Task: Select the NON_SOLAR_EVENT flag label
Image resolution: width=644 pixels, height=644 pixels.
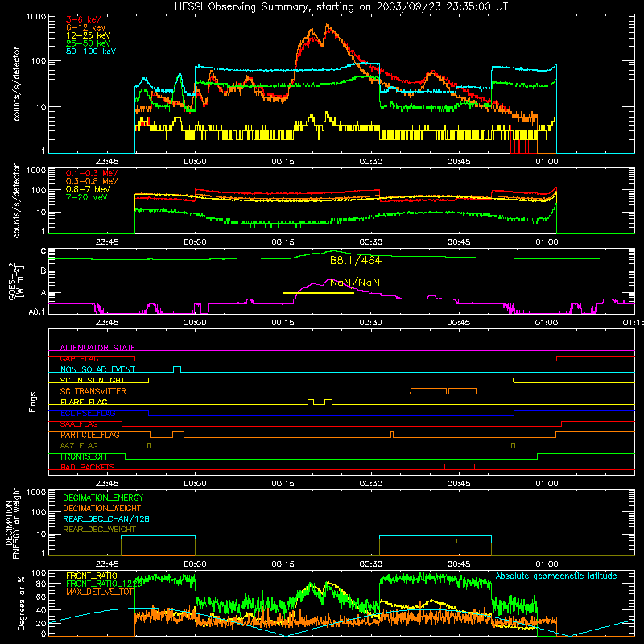Action: 97,369
